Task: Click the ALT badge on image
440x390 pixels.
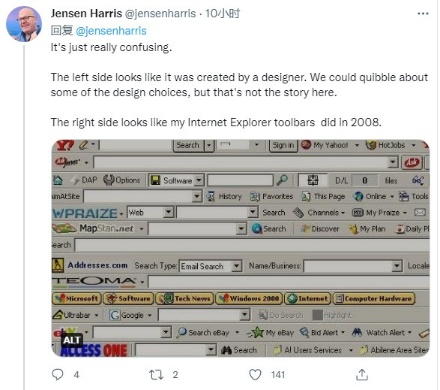Action: click(x=72, y=340)
